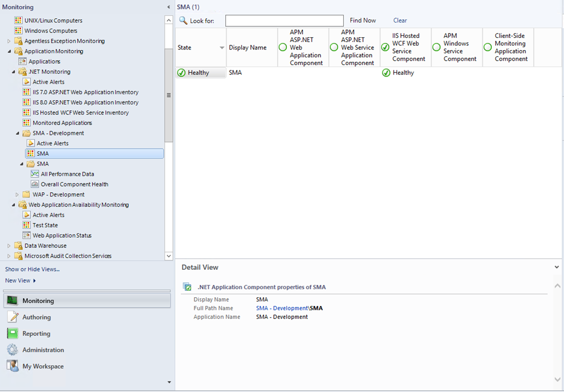Collapse the .NET Monitoring tree node
The image size is (564, 392).
(x=14, y=72)
